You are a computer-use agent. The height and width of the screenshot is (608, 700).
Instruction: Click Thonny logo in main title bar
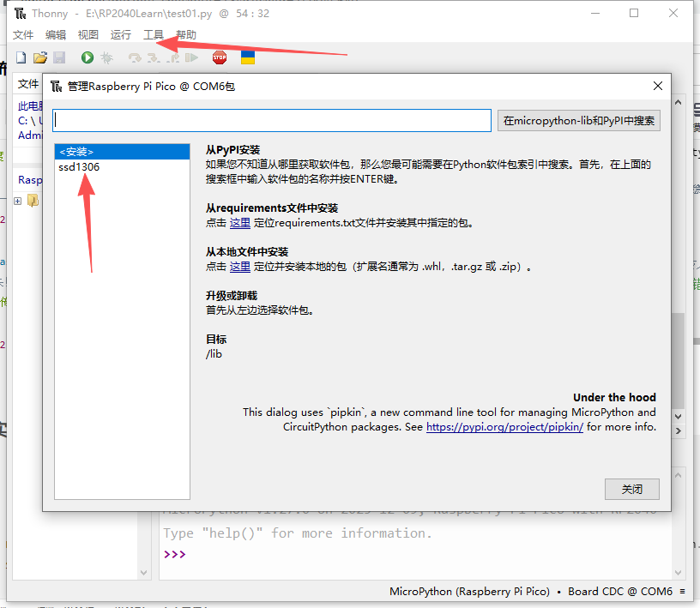tap(20, 14)
